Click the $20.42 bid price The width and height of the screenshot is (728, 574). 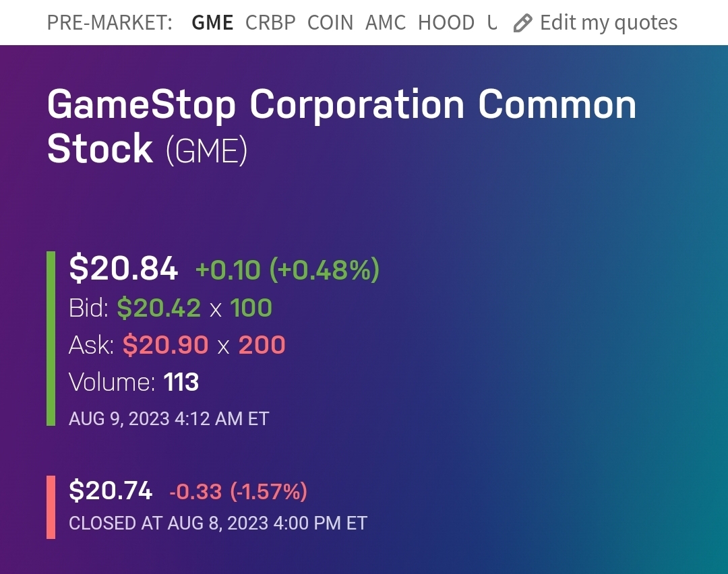click(x=159, y=308)
